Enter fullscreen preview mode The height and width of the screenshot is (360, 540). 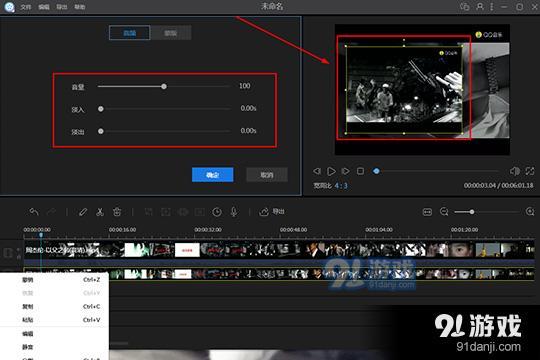(x=530, y=171)
